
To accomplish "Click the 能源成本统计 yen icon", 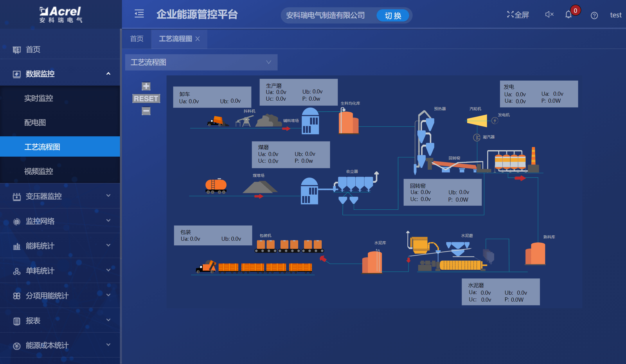I will tap(17, 346).
